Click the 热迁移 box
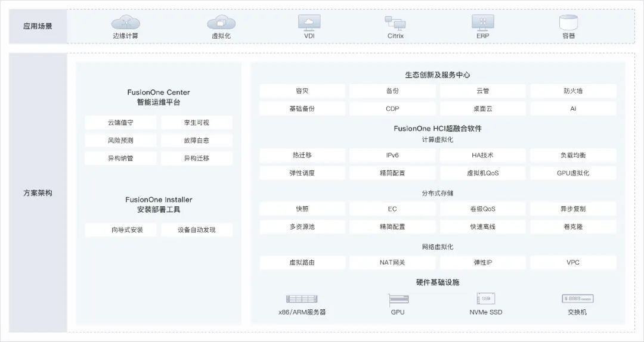Screen dimensions: 644x342 click(x=302, y=155)
